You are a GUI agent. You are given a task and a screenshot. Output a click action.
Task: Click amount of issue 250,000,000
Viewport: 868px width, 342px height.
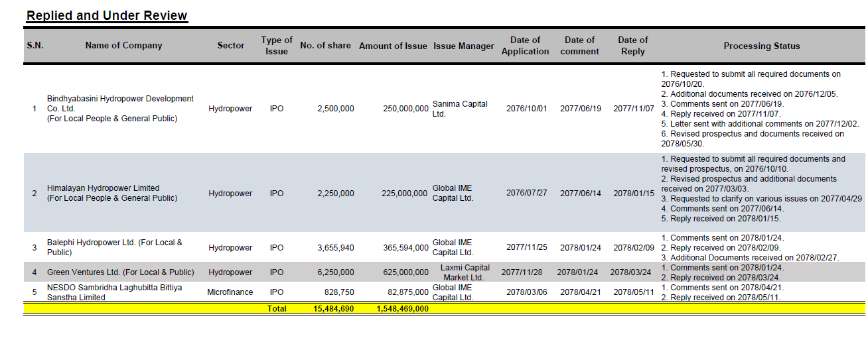(x=405, y=109)
